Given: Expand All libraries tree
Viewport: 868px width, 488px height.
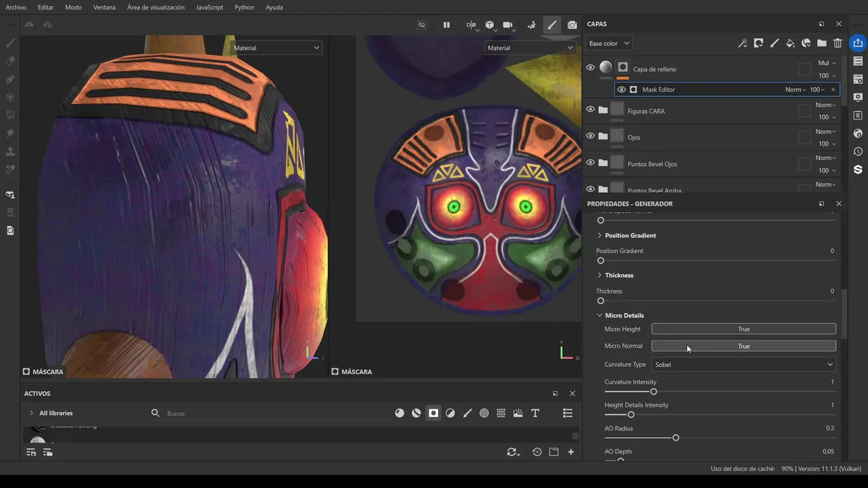Looking at the screenshot, I should pyautogui.click(x=31, y=413).
